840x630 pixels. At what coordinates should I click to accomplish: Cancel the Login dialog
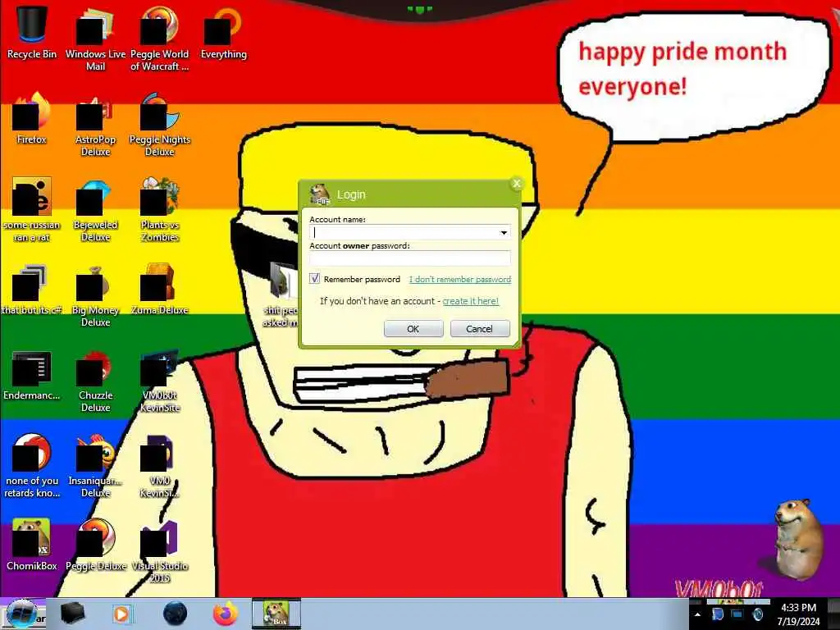click(480, 328)
